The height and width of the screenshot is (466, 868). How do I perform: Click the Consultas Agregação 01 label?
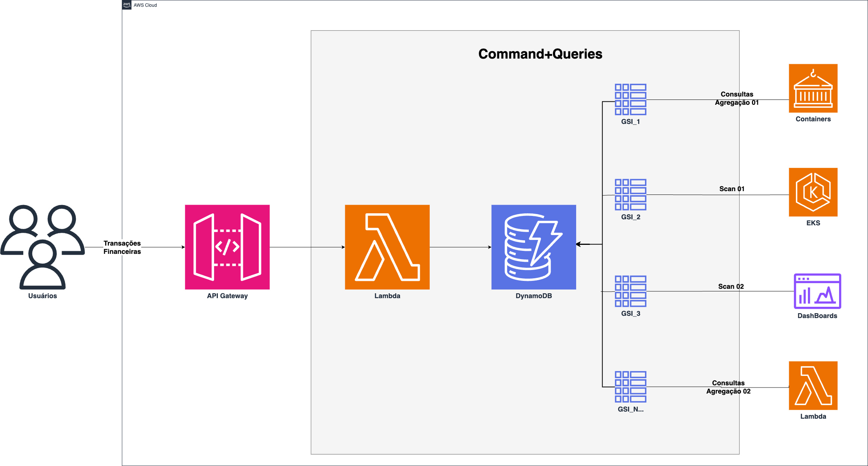(x=737, y=98)
